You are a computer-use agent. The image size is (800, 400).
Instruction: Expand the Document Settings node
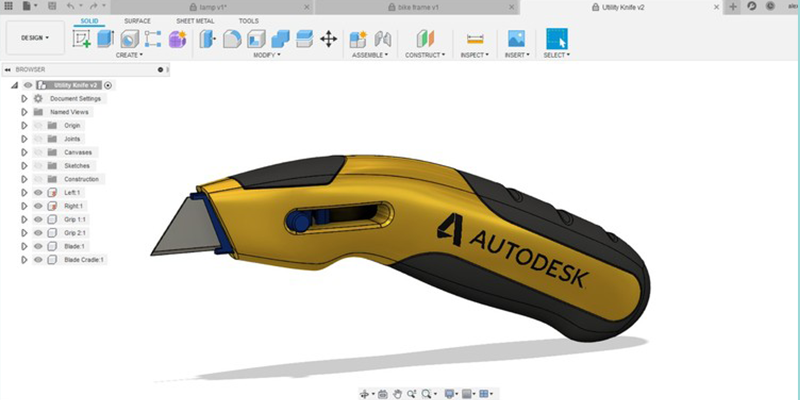click(24, 98)
